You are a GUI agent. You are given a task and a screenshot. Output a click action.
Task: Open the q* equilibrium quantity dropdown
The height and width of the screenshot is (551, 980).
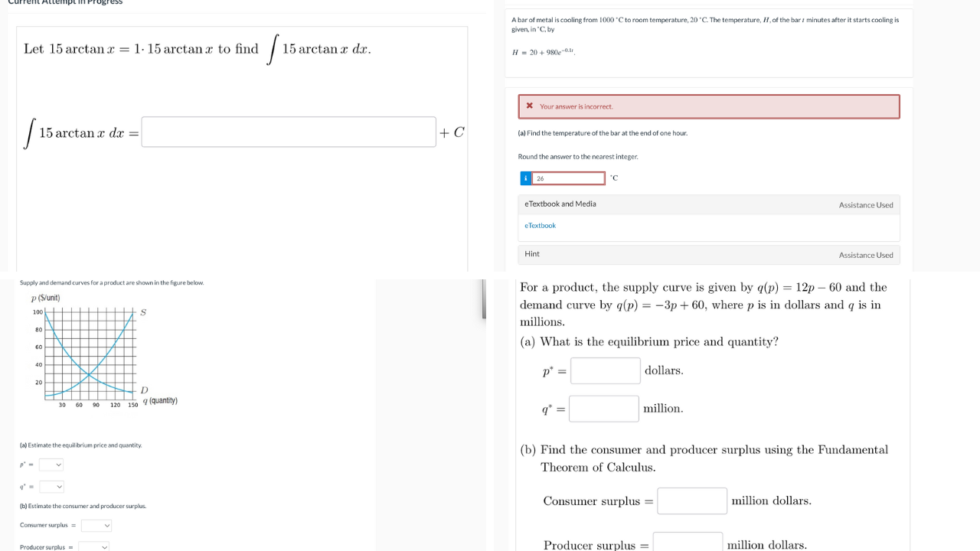(x=51, y=486)
